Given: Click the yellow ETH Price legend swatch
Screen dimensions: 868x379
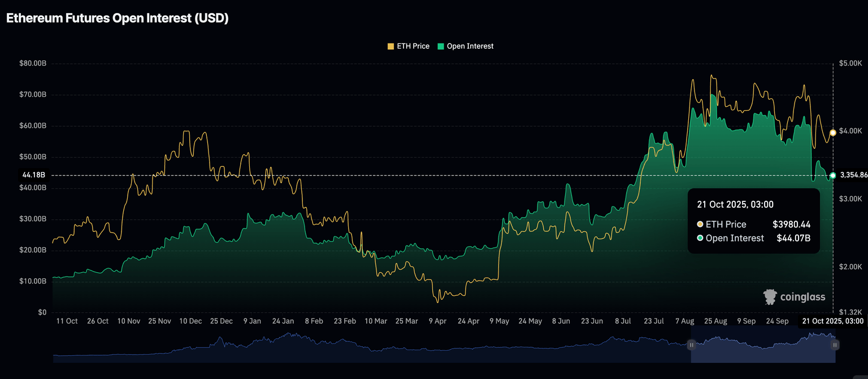Looking at the screenshot, I should tap(390, 46).
